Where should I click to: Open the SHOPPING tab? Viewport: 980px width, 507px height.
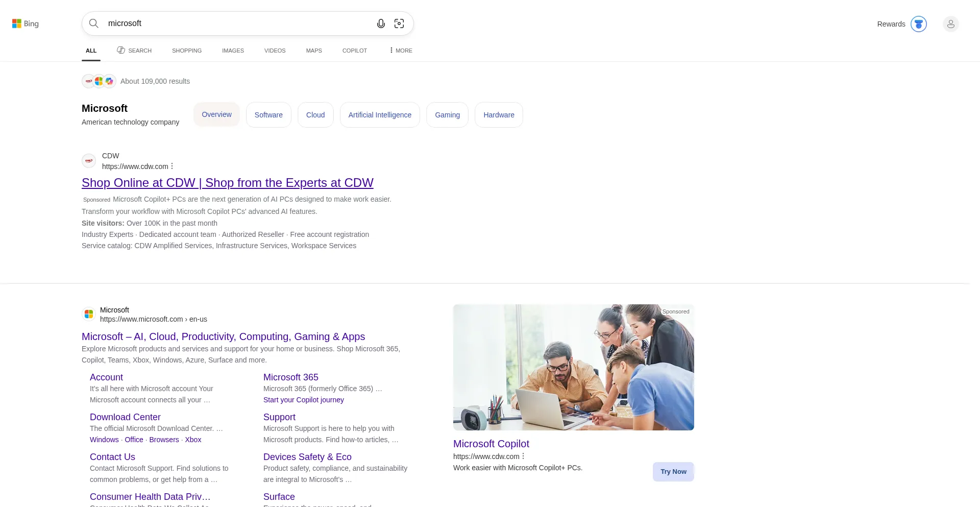(x=187, y=51)
